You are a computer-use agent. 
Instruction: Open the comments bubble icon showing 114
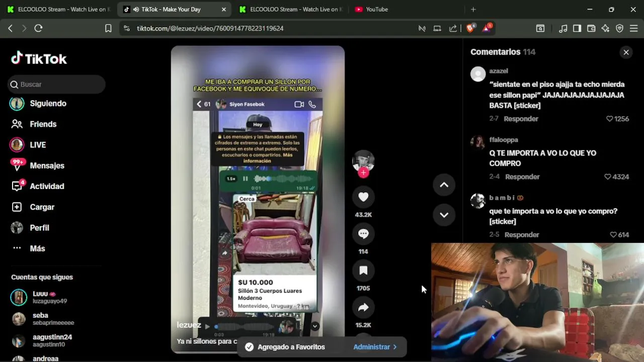click(x=363, y=234)
